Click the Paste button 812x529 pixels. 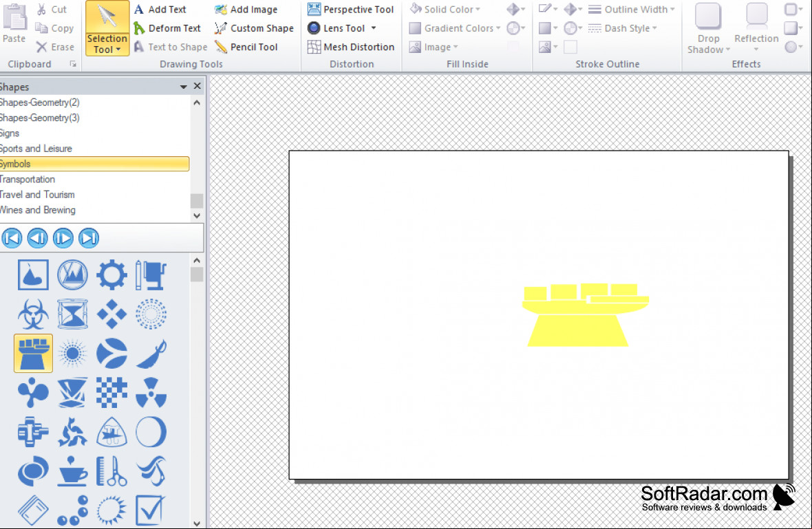tap(14, 23)
